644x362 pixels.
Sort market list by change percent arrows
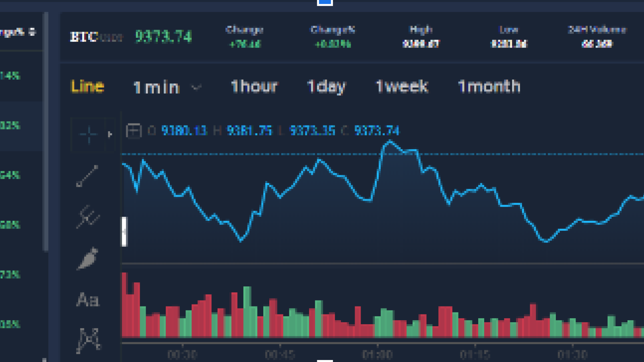(x=33, y=31)
